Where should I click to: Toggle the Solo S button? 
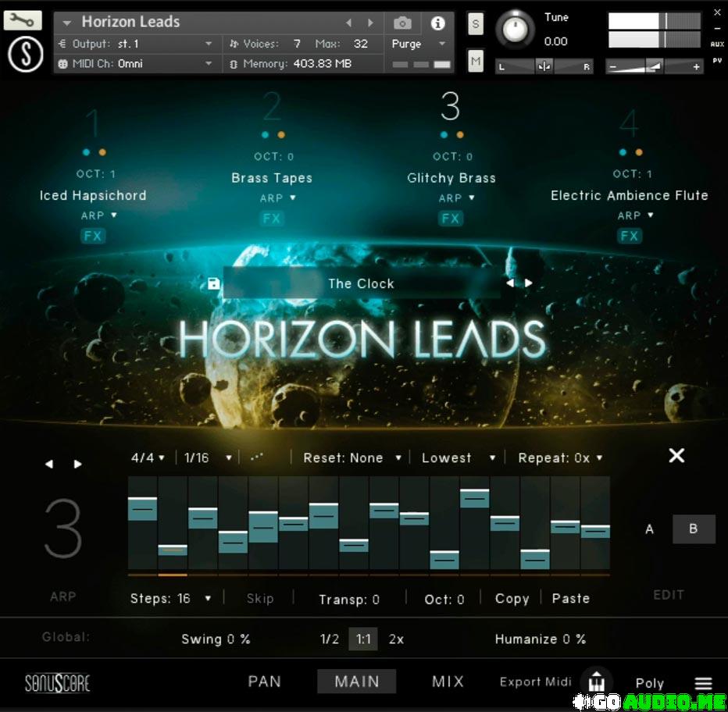coord(476,24)
